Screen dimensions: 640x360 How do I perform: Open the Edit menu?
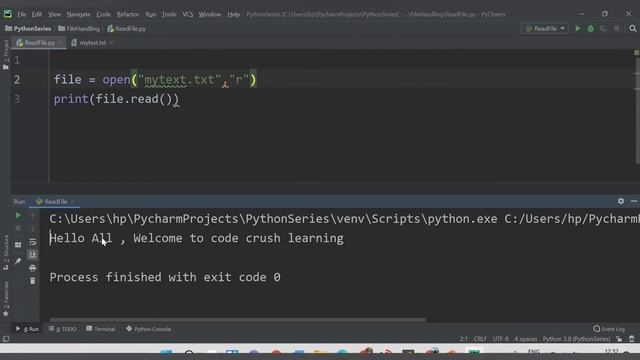pos(37,14)
